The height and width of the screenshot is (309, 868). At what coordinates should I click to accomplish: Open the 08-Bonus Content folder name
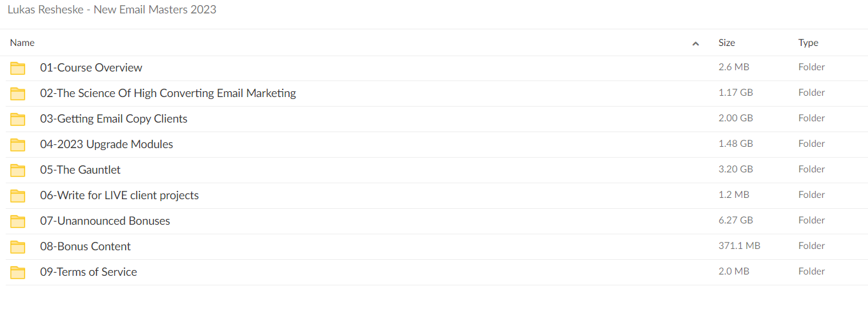[86, 246]
